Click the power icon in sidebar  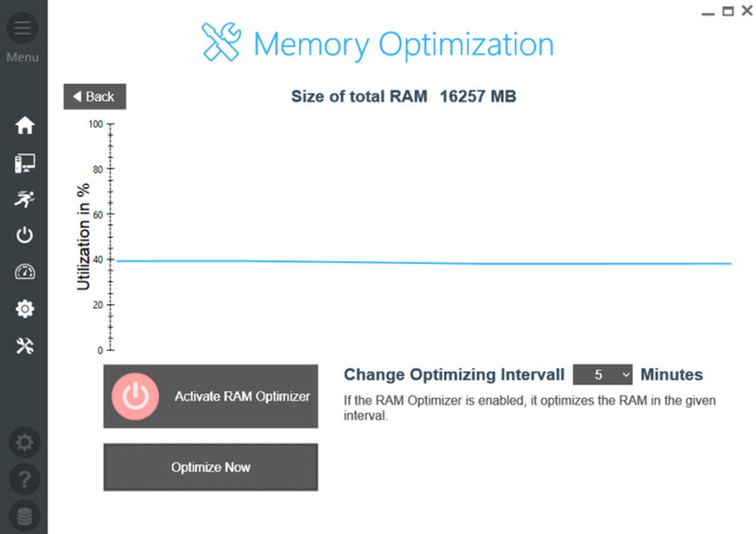(x=25, y=236)
